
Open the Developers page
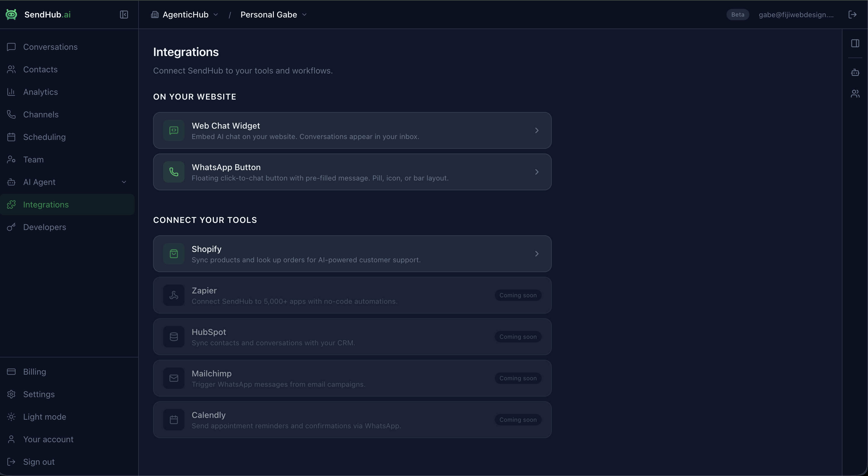[67, 227]
